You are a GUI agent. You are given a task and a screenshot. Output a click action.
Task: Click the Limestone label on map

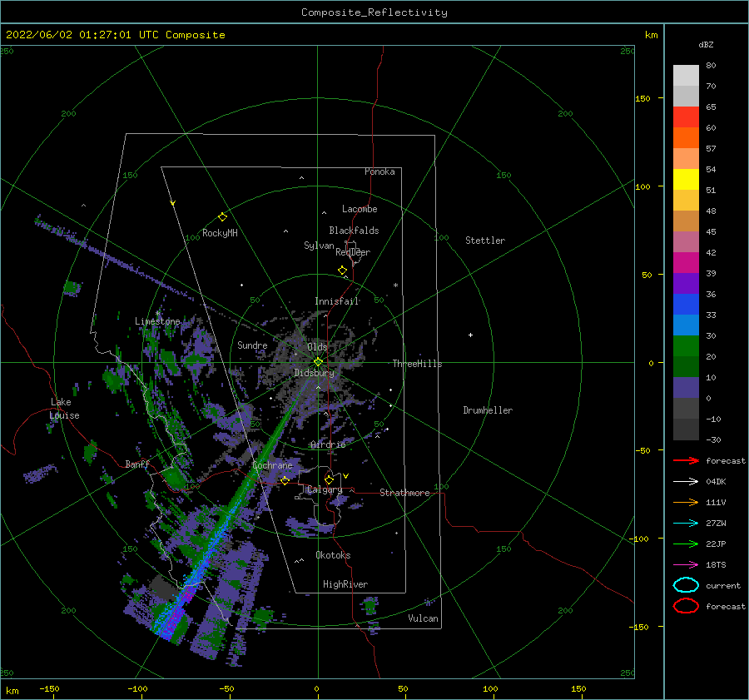point(157,321)
